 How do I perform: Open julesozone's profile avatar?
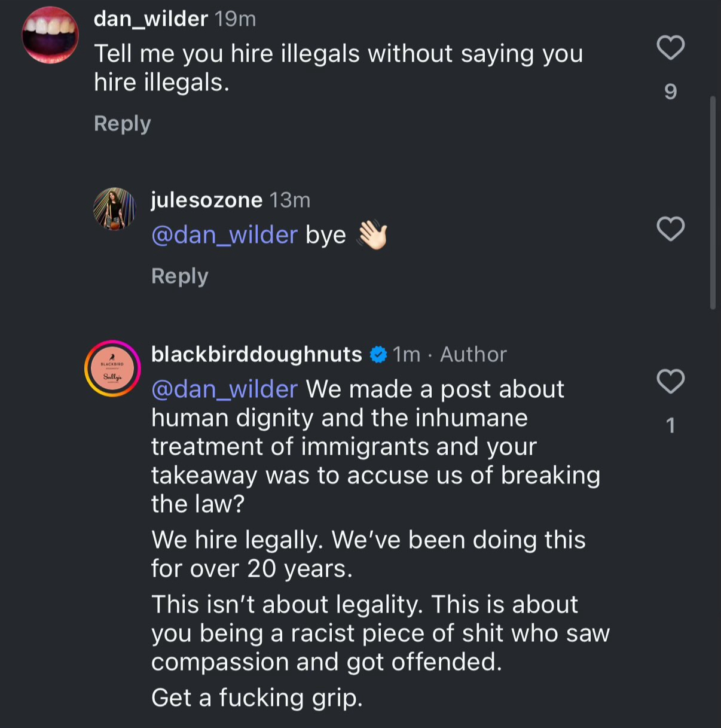pyautogui.click(x=114, y=209)
